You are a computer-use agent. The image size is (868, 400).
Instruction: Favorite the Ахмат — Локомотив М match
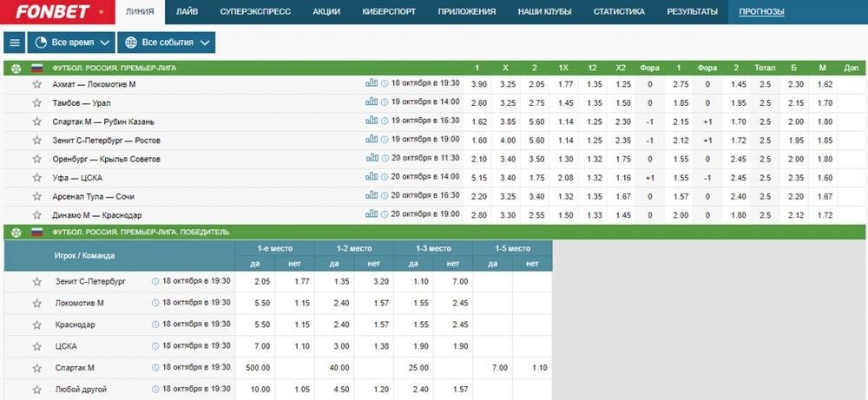click(37, 84)
